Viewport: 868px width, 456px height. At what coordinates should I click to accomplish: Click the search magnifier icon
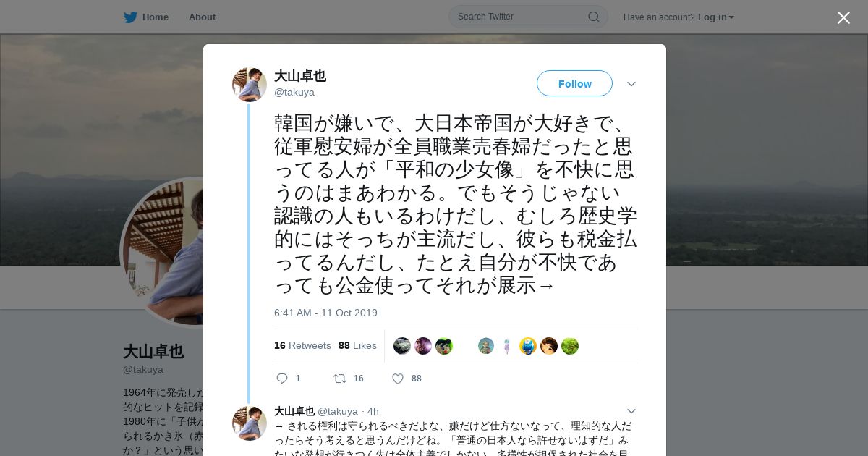pyautogui.click(x=593, y=17)
